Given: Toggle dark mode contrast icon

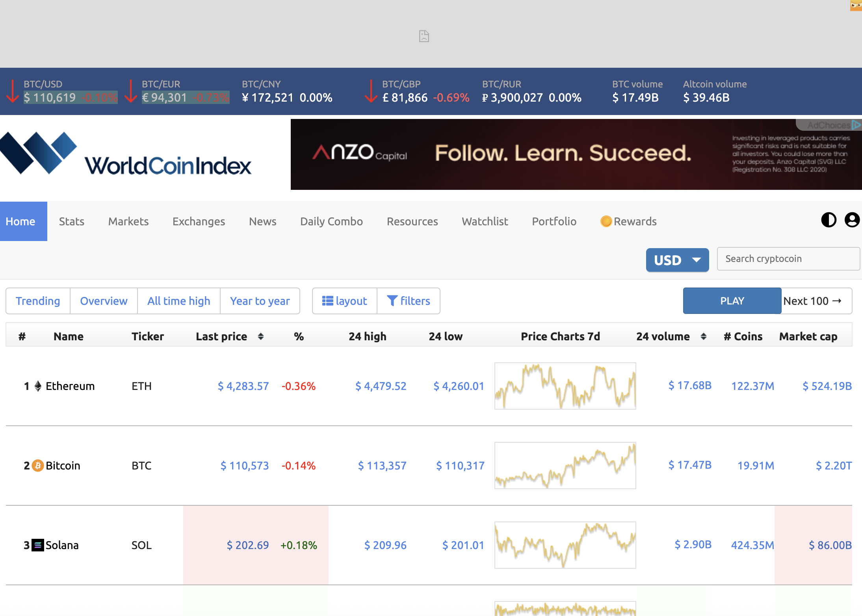Looking at the screenshot, I should pyautogui.click(x=829, y=220).
